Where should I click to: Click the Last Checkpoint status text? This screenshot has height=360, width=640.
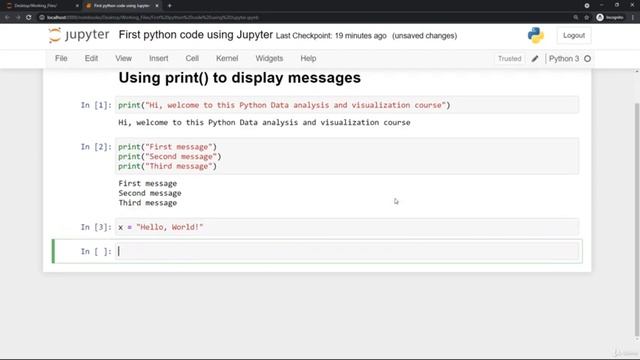tap(331, 36)
